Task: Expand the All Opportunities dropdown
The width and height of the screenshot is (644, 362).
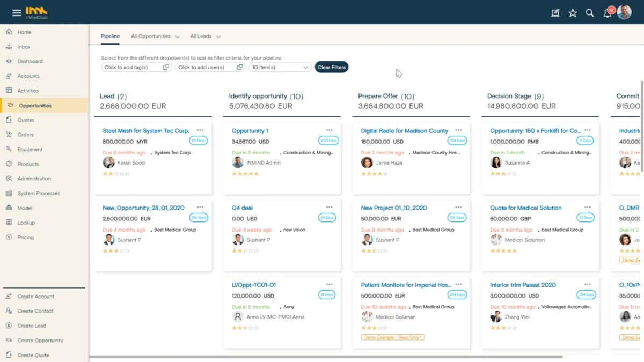Action: [x=177, y=37]
